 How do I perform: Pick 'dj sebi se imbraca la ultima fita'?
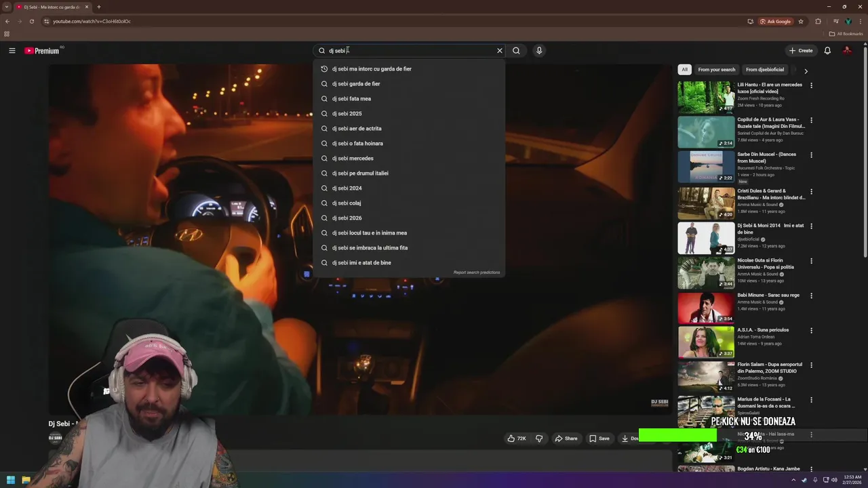point(409,247)
